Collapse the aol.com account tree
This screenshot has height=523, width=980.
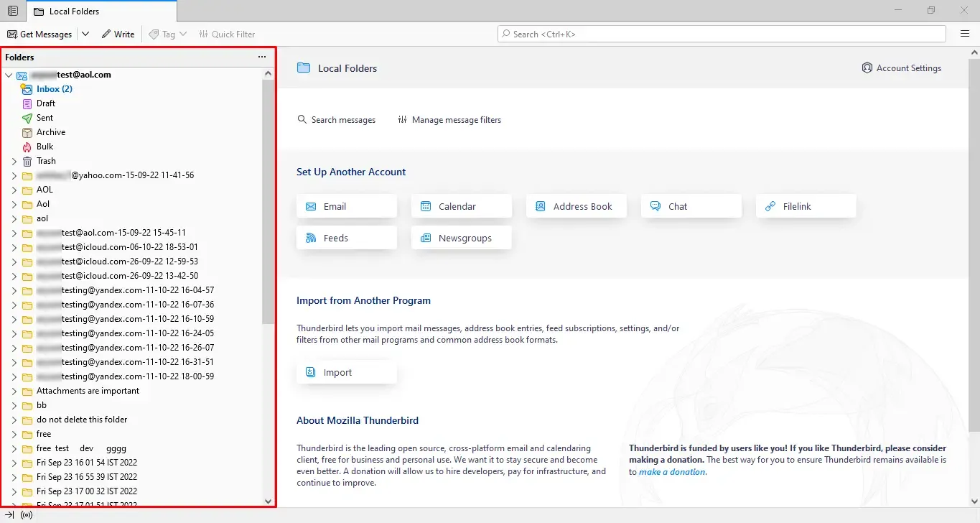click(x=9, y=75)
